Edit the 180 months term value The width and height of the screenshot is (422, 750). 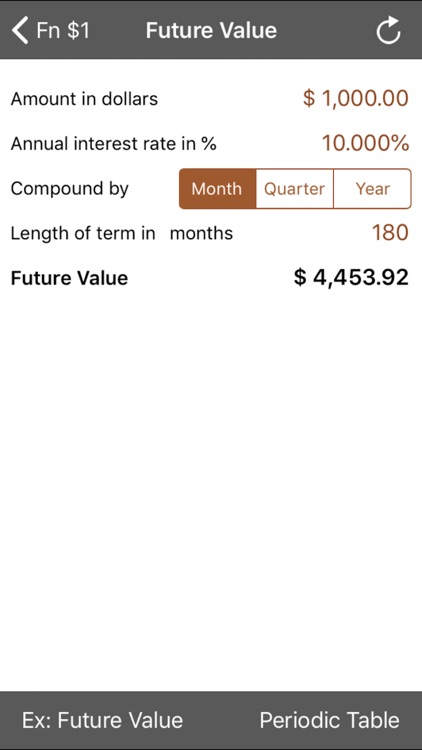click(x=390, y=233)
